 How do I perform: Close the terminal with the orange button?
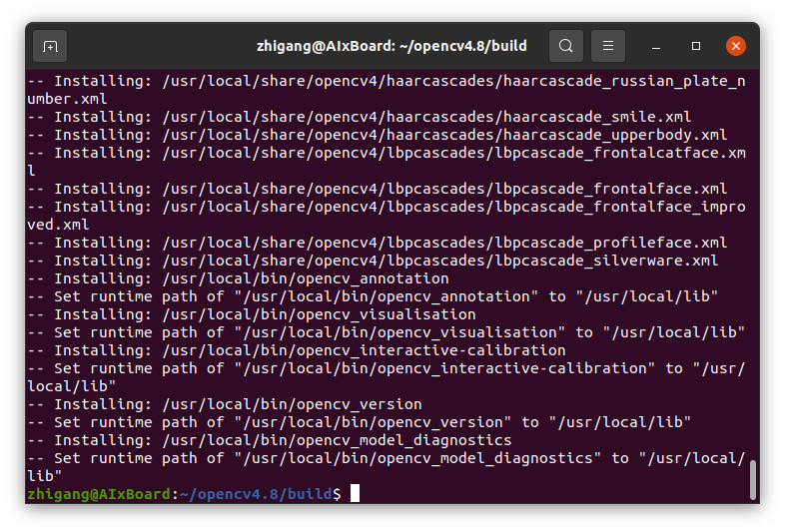(x=736, y=46)
